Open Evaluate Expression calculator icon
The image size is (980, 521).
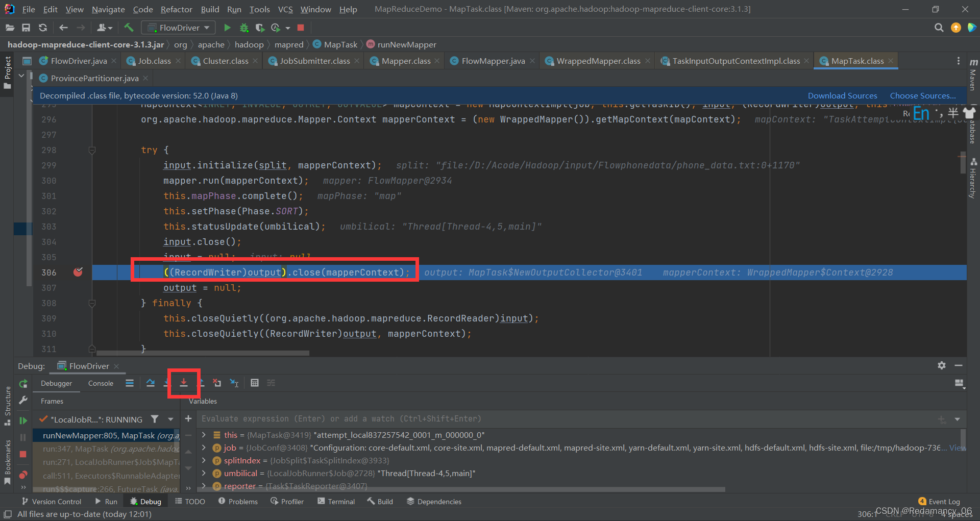tap(255, 383)
